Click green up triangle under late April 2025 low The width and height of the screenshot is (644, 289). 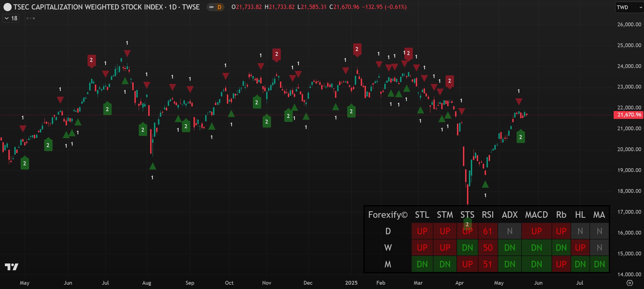tap(485, 184)
